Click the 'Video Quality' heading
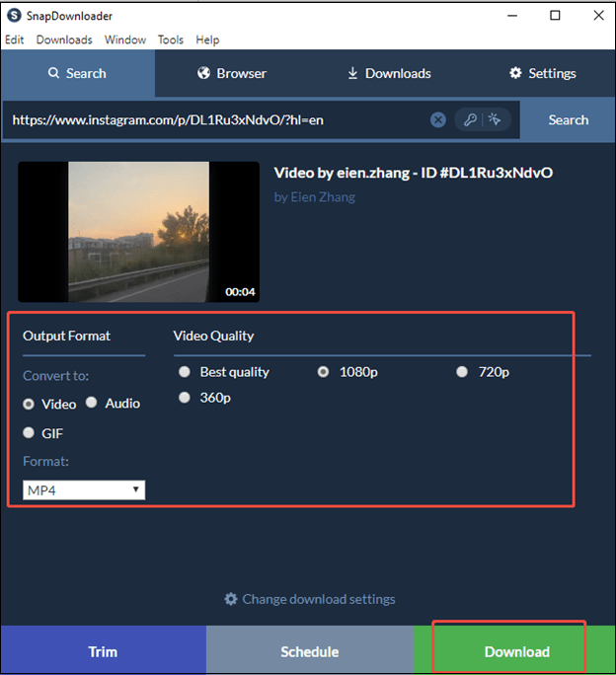Image resolution: width=616 pixels, height=675 pixels. tap(213, 336)
